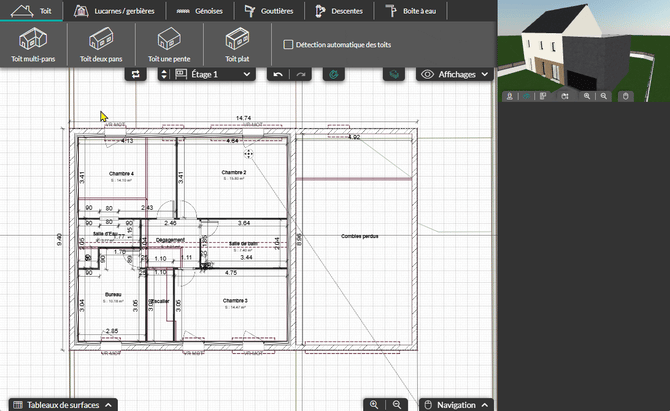Click the undo arrow in plan toolbar
Viewport: 670px width, 411px height.
[x=278, y=74]
